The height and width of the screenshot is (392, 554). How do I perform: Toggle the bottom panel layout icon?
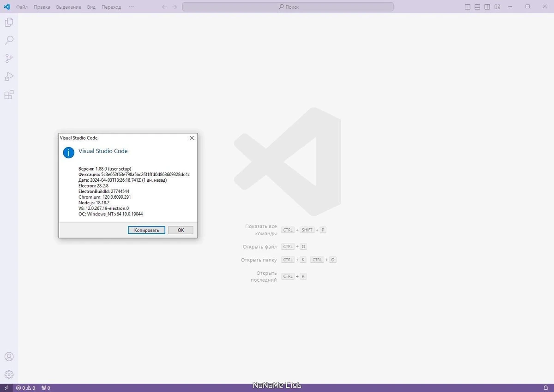tap(477, 7)
